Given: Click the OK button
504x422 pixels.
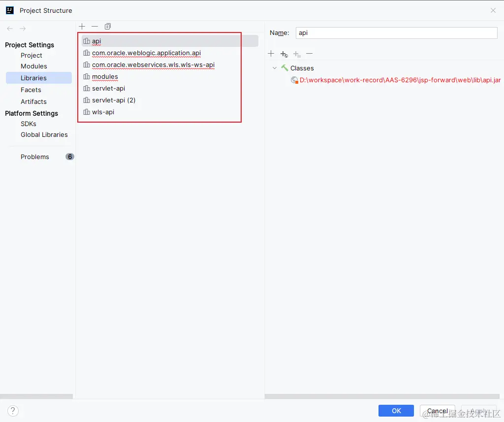Looking at the screenshot, I should point(396,411).
